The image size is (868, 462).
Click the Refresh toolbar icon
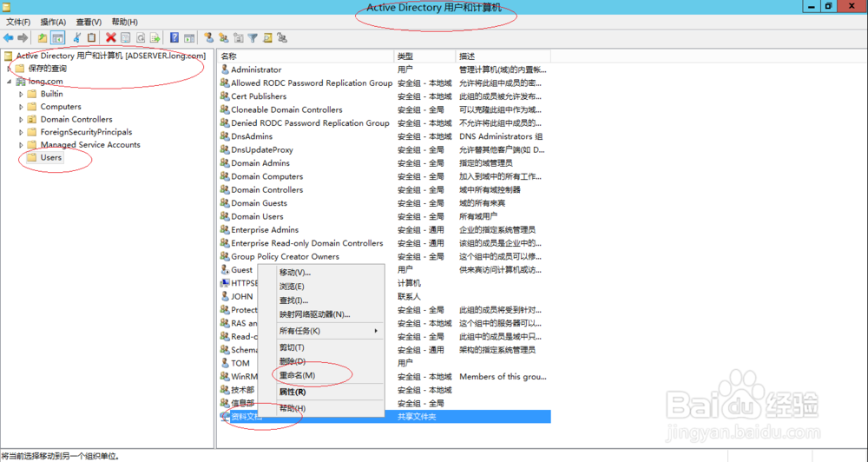(x=141, y=37)
